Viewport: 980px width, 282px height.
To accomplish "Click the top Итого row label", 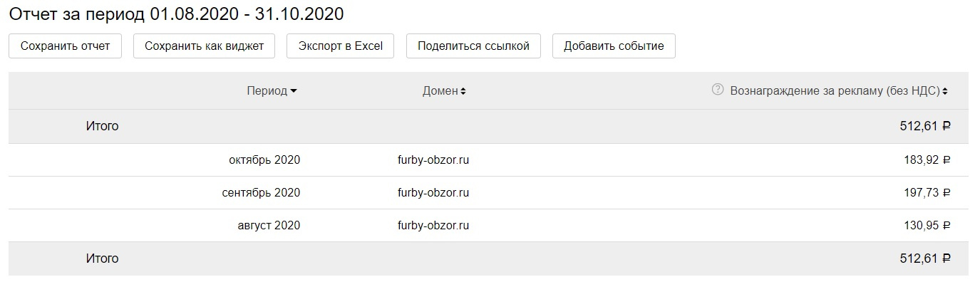I will (102, 126).
